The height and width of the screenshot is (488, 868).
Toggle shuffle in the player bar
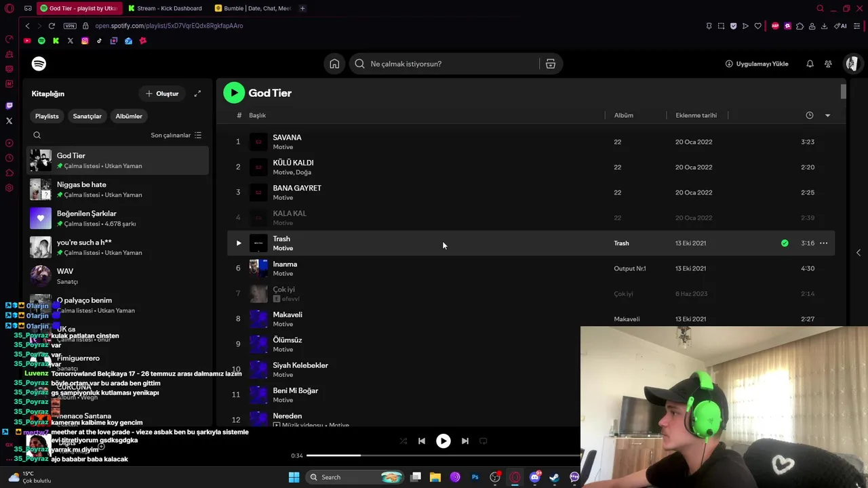pos(403,441)
